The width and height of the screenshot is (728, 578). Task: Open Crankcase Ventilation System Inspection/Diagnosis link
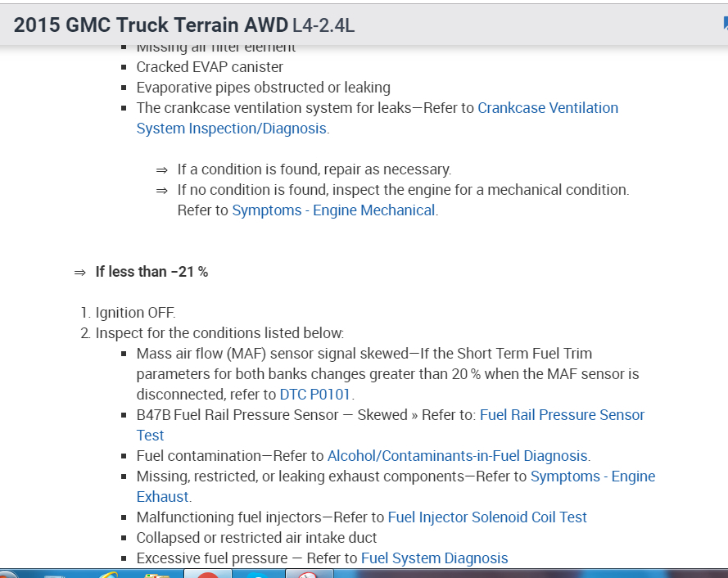(378, 118)
